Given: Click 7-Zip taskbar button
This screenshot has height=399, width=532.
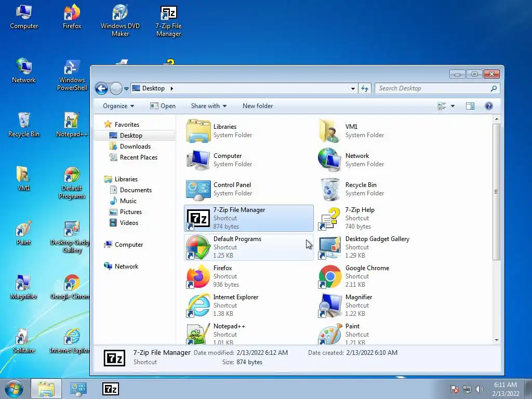Looking at the screenshot, I should click(111, 389).
